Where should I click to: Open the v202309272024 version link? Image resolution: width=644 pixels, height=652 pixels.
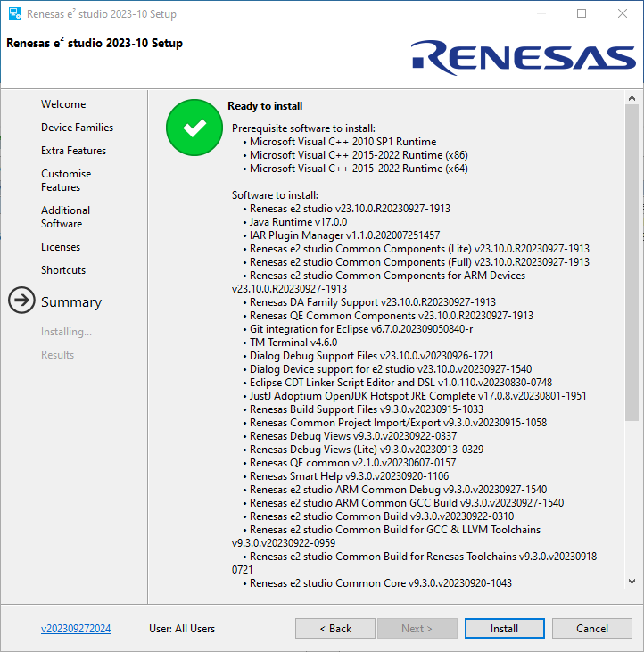pyautogui.click(x=76, y=629)
